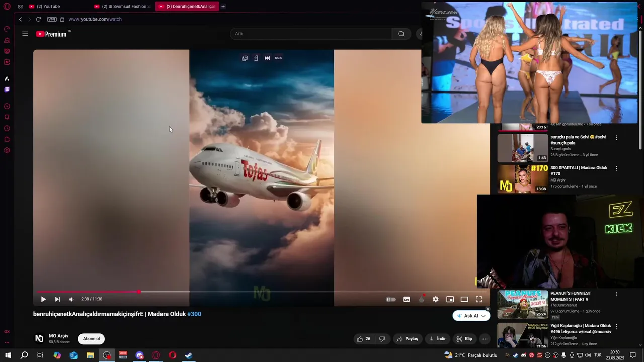
Task: Open MO Arşiv channel name link
Action: tap(58, 336)
